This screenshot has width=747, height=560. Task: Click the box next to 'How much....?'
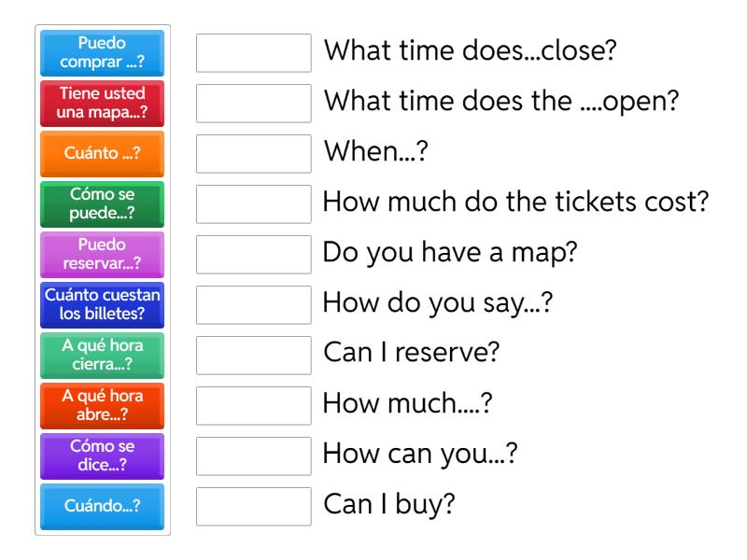tap(253, 406)
